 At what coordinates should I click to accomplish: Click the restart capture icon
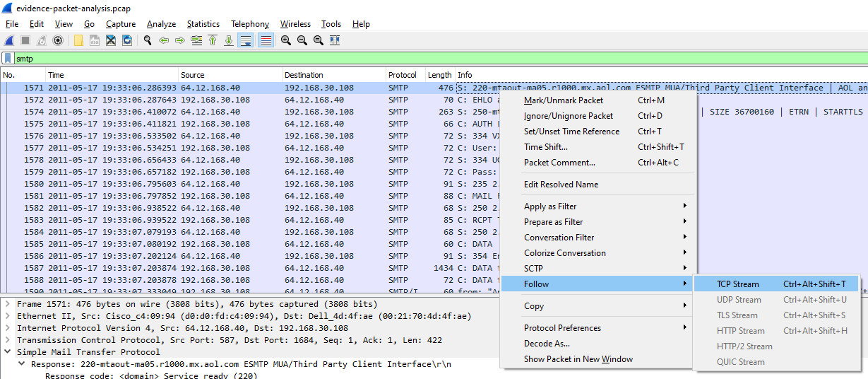click(42, 40)
